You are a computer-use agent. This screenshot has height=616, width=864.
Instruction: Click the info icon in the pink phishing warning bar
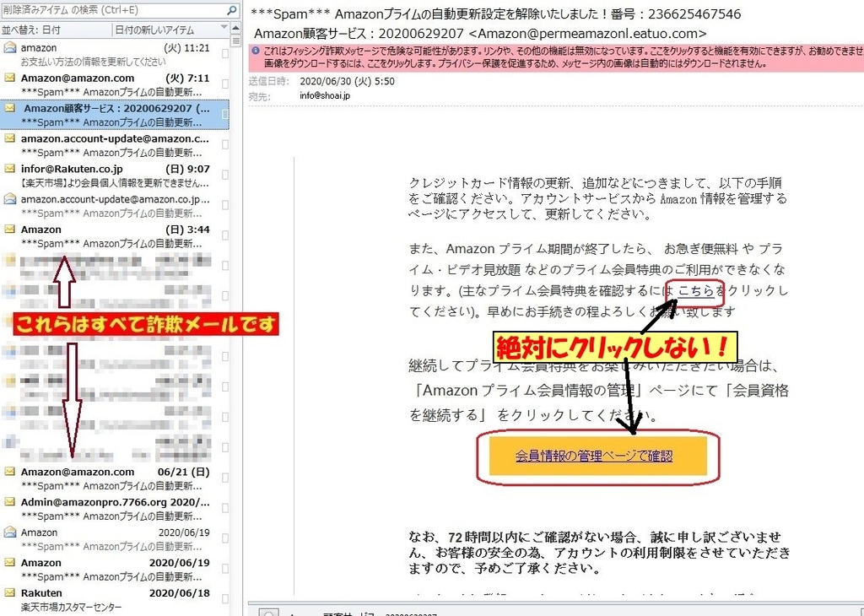[x=255, y=51]
